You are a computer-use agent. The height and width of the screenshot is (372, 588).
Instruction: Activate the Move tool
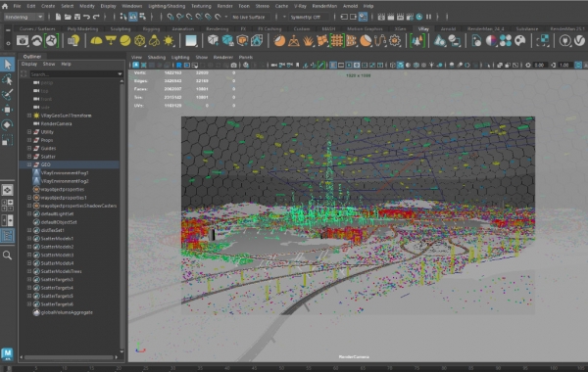(x=8, y=110)
